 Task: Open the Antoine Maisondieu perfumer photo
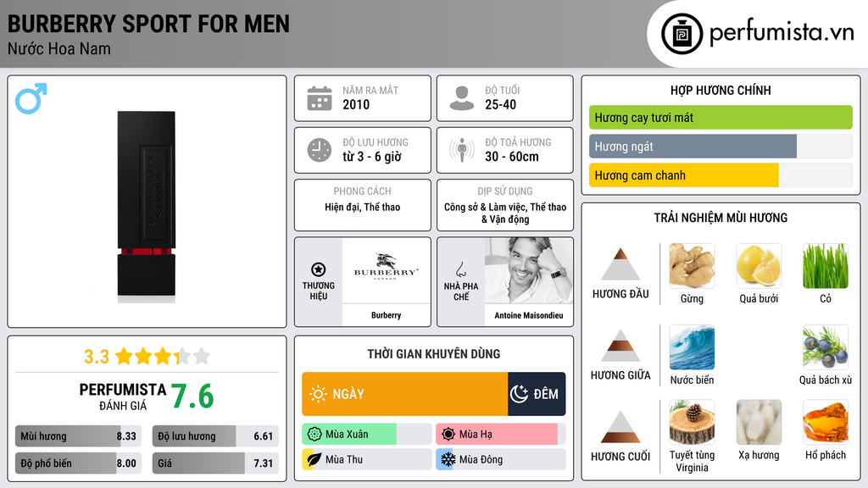(x=529, y=271)
